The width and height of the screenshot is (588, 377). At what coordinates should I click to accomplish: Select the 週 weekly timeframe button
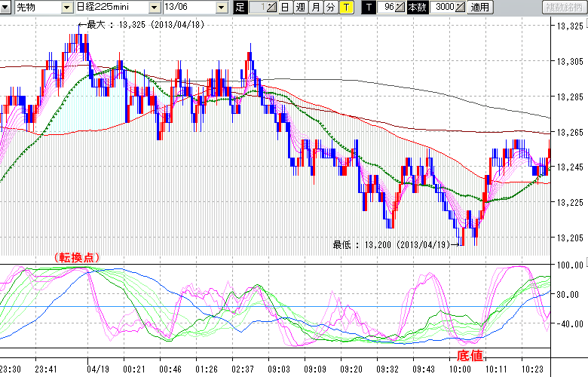[299, 8]
